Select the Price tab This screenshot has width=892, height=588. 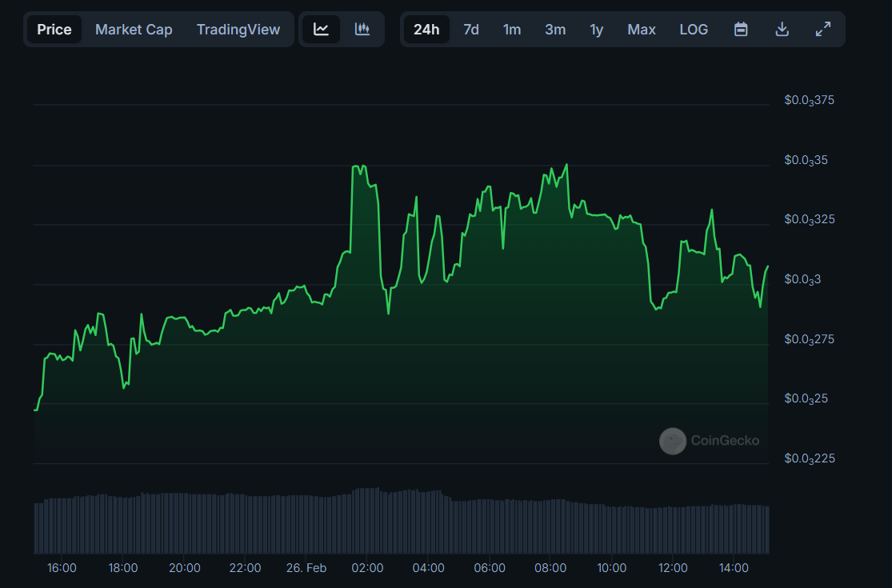(x=54, y=30)
